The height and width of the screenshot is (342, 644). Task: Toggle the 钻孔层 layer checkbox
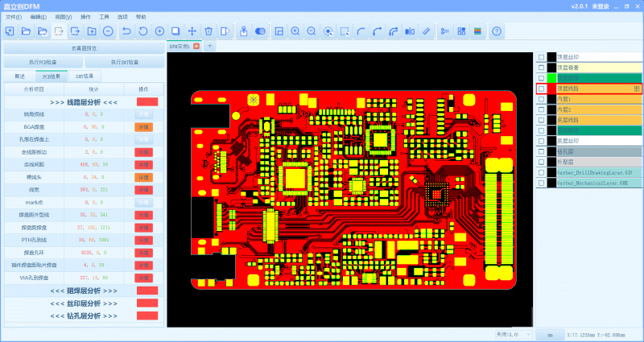pyautogui.click(x=541, y=151)
